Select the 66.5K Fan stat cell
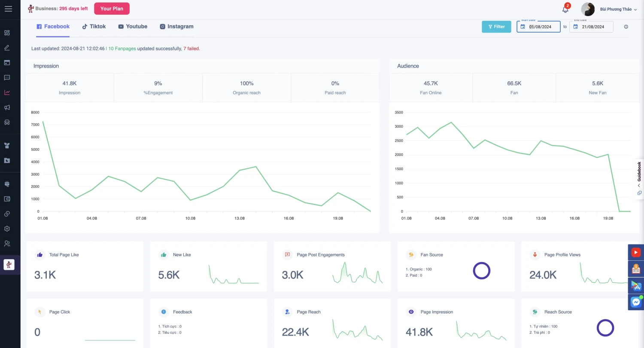Viewport: 644px width, 348px height. click(514, 88)
